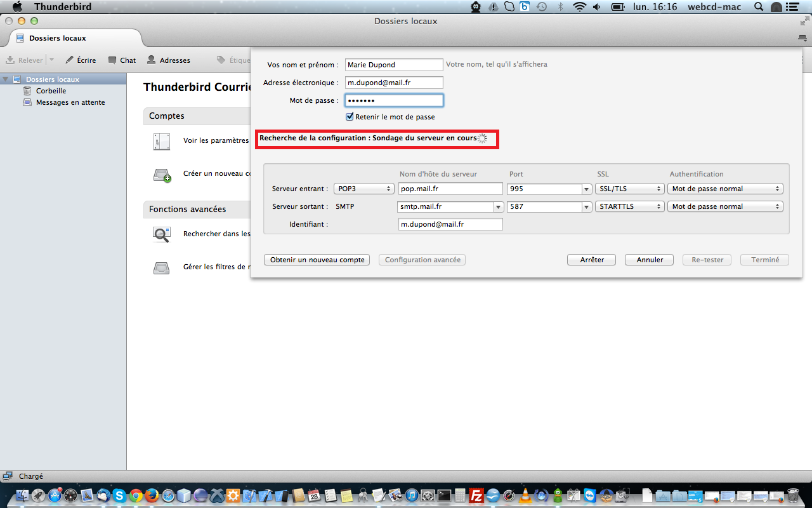Open the Thunderbird application menu
The width and height of the screenshot is (812, 508).
(63, 7)
